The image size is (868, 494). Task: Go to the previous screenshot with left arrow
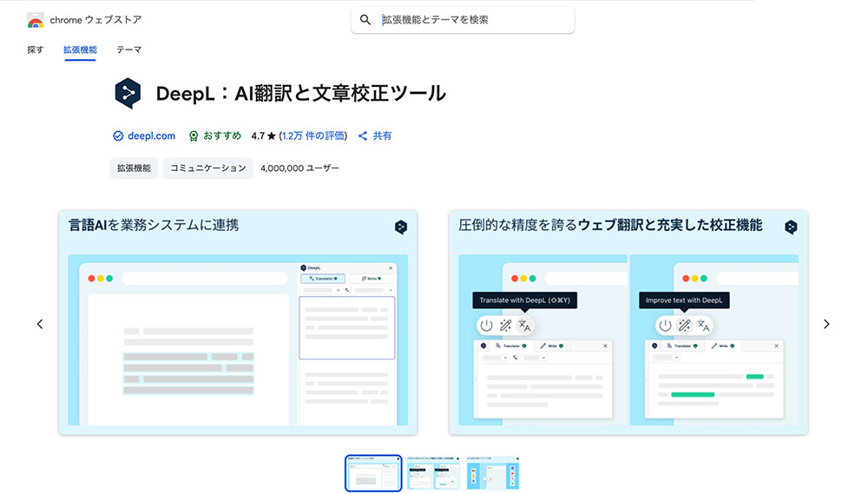pos(40,324)
